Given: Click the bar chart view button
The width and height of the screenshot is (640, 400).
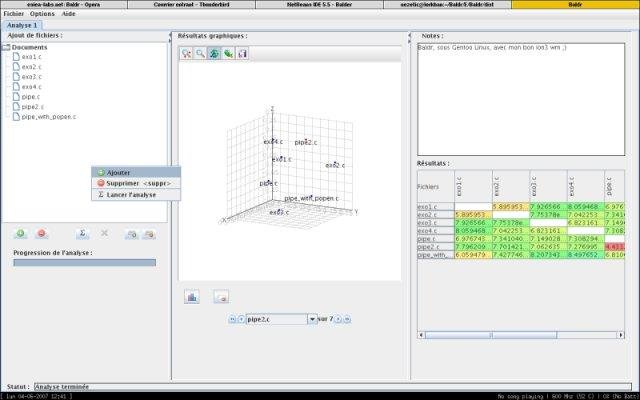Looking at the screenshot, I should pos(192,297).
